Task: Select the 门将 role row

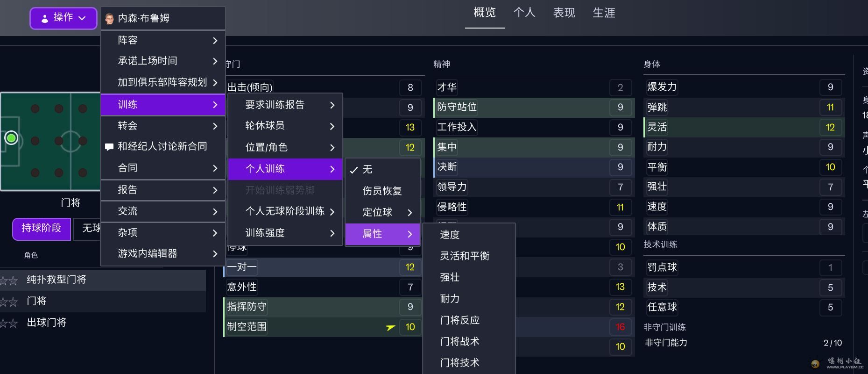Action: point(103,301)
